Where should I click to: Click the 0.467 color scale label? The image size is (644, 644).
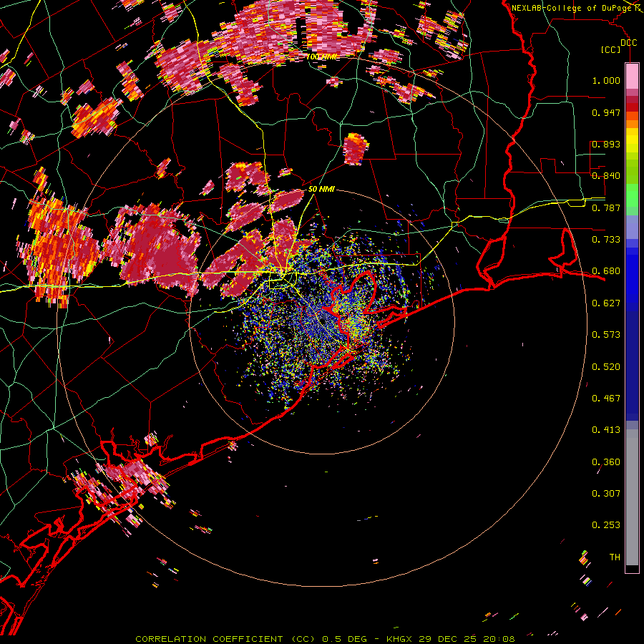(606, 399)
